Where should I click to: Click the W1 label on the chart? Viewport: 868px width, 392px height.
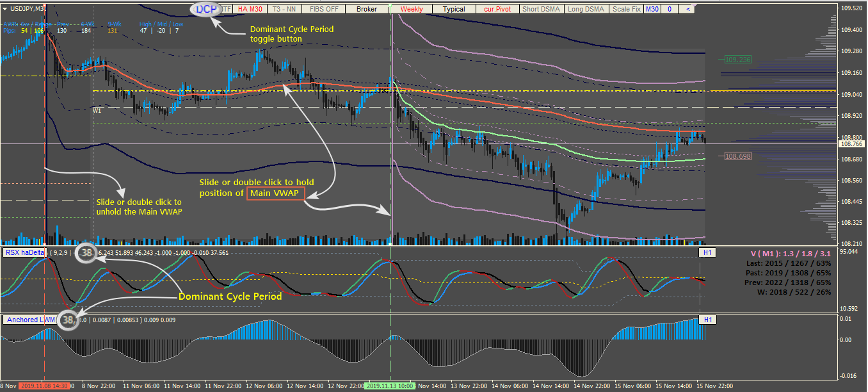(97, 110)
